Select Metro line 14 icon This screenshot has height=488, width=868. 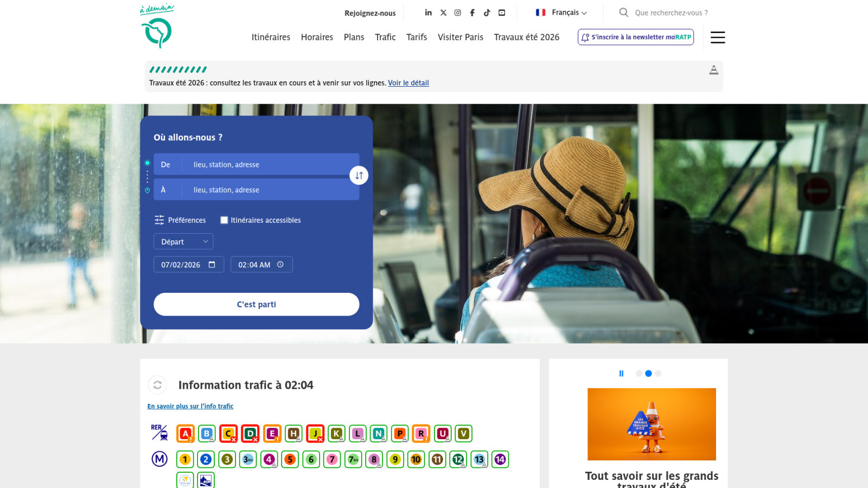tap(500, 459)
